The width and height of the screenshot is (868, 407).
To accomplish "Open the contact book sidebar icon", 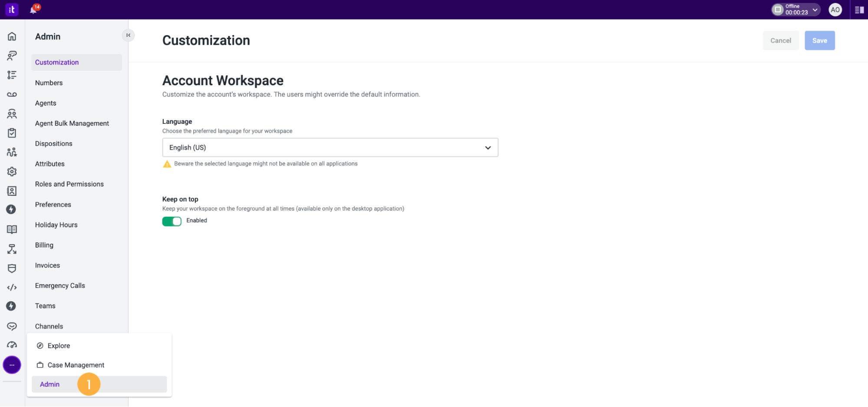I will click(x=12, y=191).
